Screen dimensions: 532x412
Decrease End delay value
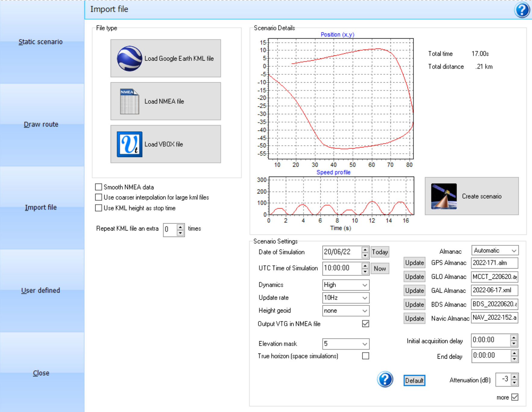pyautogui.click(x=514, y=359)
